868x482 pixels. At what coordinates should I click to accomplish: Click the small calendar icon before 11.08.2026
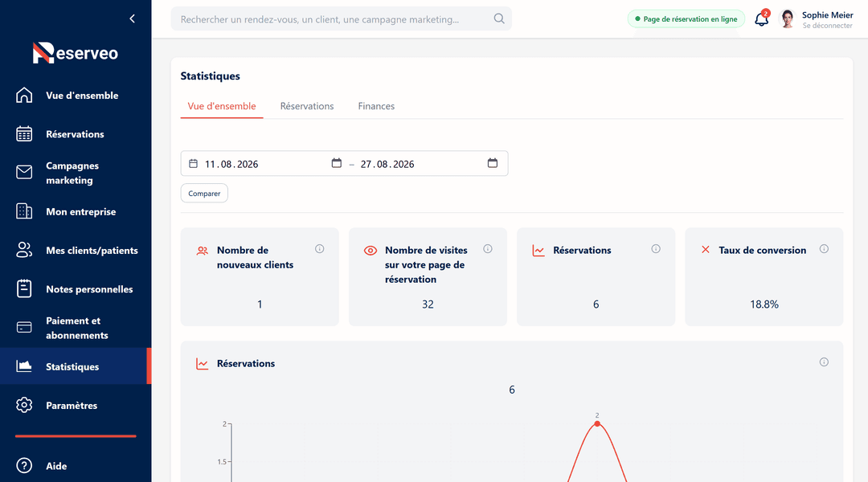pyautogui.click(x=193, y=164)
